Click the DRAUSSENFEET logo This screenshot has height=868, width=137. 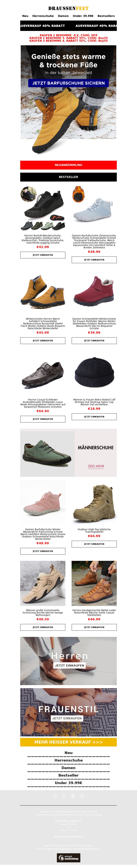tap(68, 8)
